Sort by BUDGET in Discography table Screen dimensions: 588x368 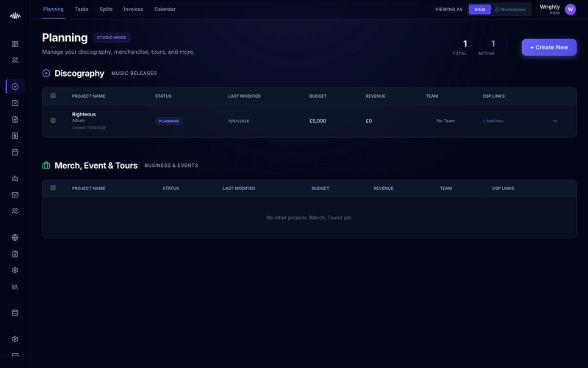tap(318, 96)
